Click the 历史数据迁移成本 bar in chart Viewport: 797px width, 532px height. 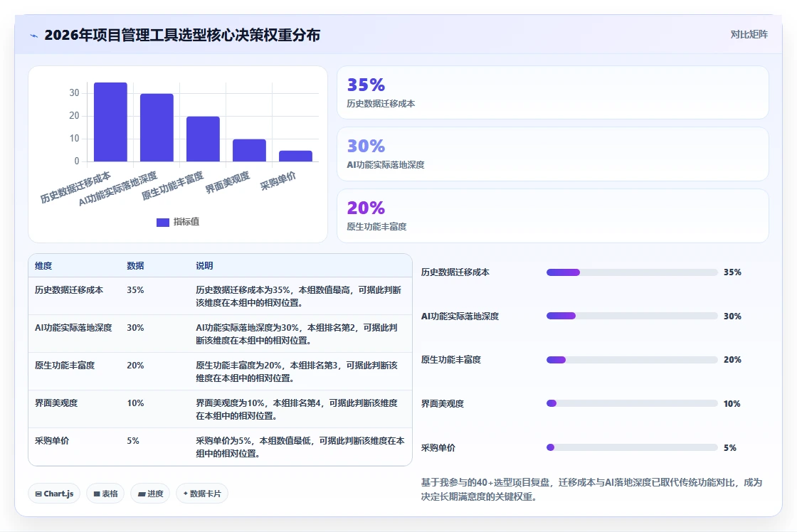coord(110,122)
